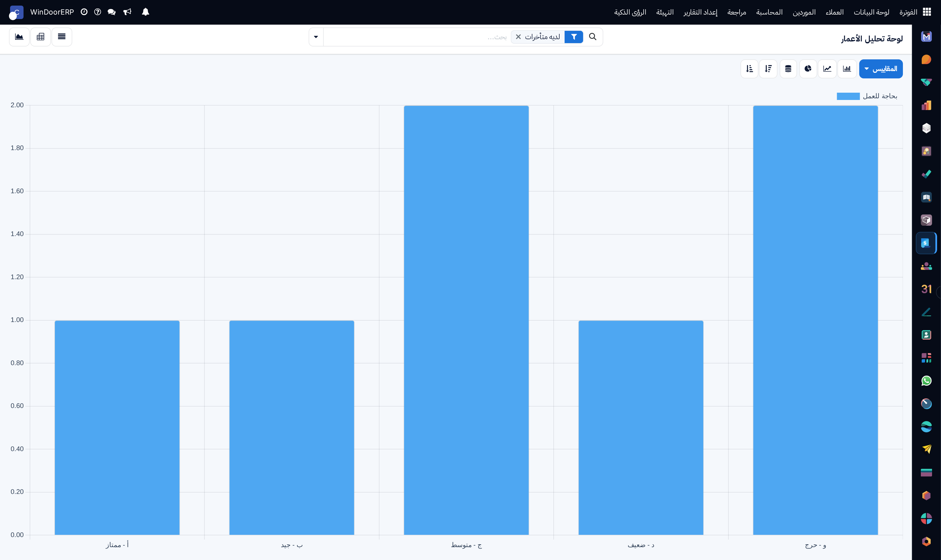Viewport: 941px width, 560px height.
Task: Click the bar for د - ضعيف
Action: (641, 428)
